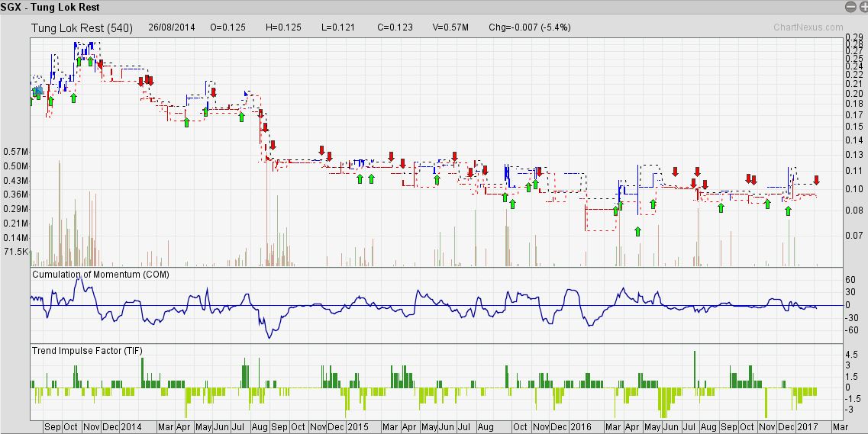Screen dimensions: 868x434
Task: Select the low price 'L=0.121'
Action: point(338,27)
